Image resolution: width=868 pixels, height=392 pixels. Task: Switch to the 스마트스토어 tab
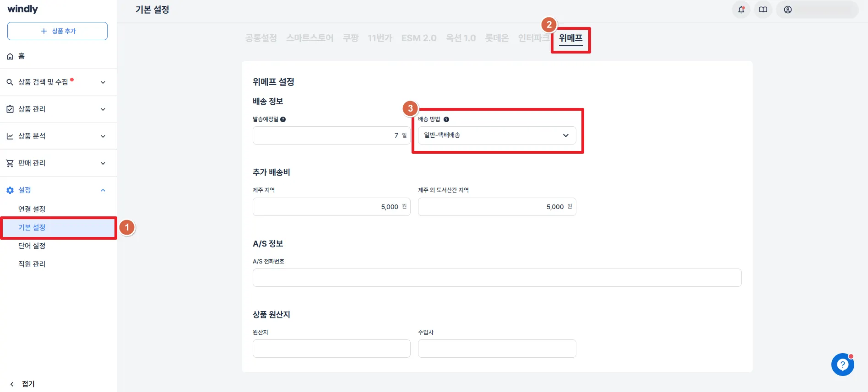click(310, 38)
